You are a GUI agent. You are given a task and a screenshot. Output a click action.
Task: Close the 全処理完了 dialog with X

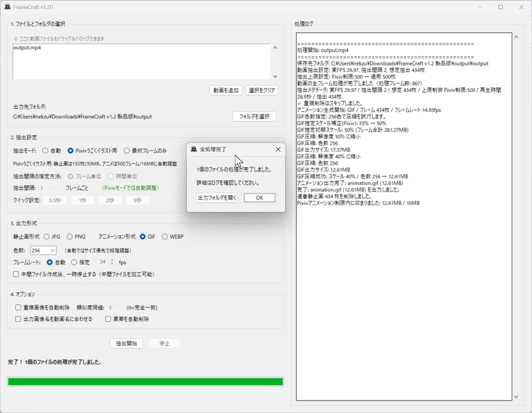point(278,149)
